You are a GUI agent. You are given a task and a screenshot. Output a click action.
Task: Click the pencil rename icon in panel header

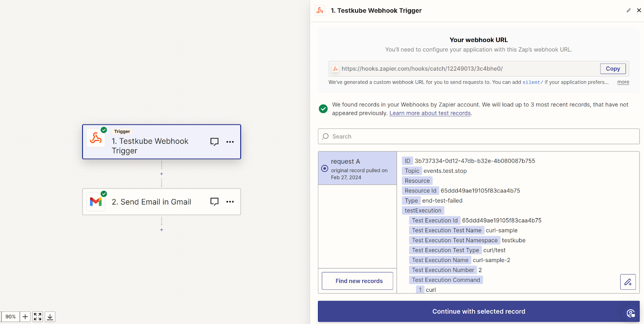coord(629,10)
